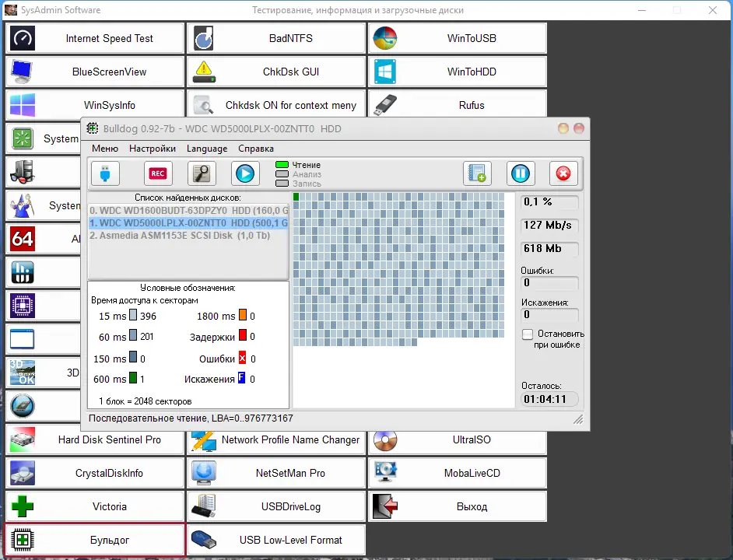Screen dimensions: 733x560
Task: Click the wizard icon on the left
Action: click(x=22, y=205)
